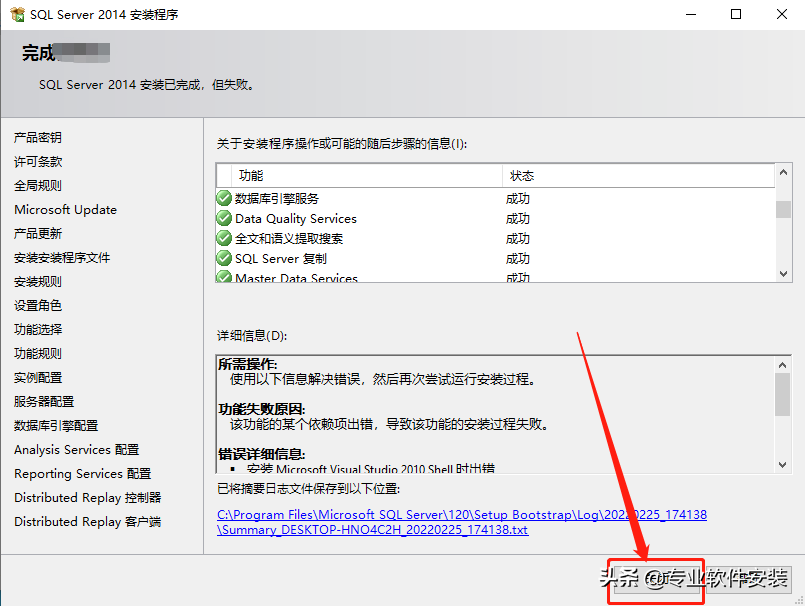Select 设置角色 step in sidebar
This screenshot has height=606, width=805.
click(38, 306)
